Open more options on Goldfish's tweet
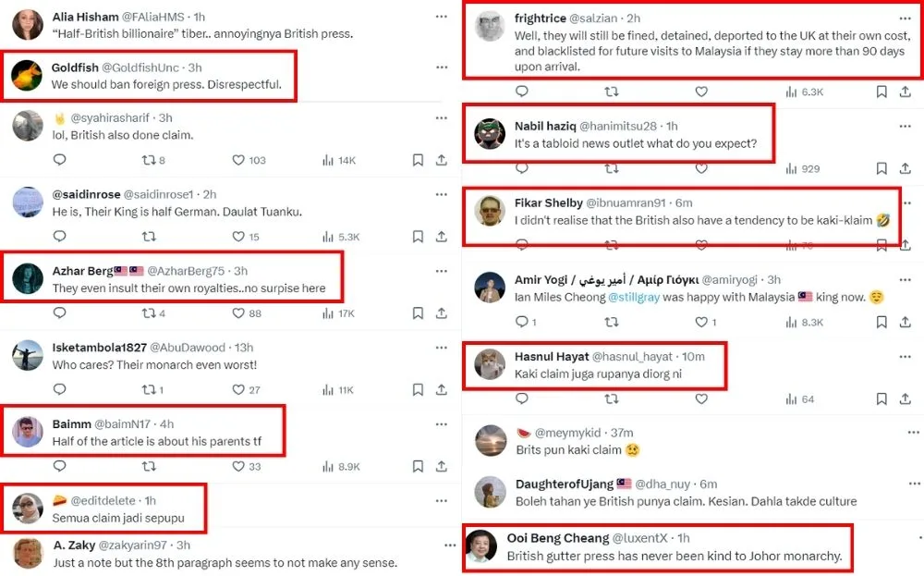The image size is (924, 576). [x=442, y=67]
